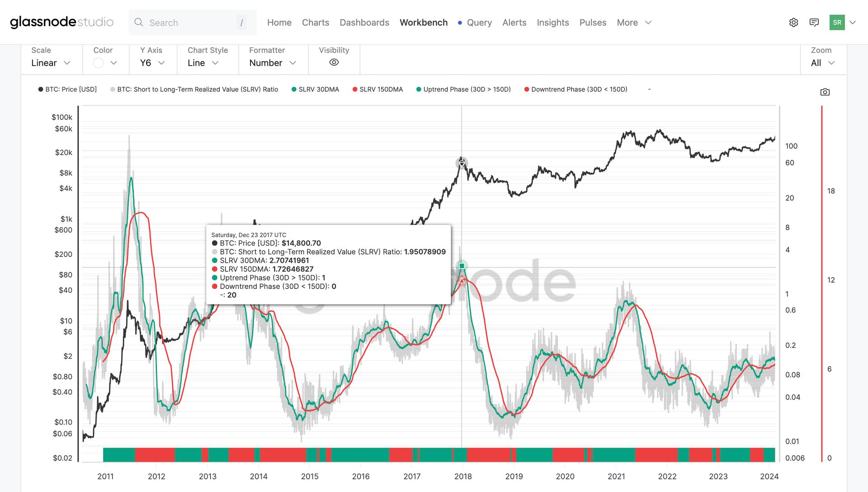The image size is (868, 492).
Task: Open the Scale Linear dropdown
Action: coord(50,63)
